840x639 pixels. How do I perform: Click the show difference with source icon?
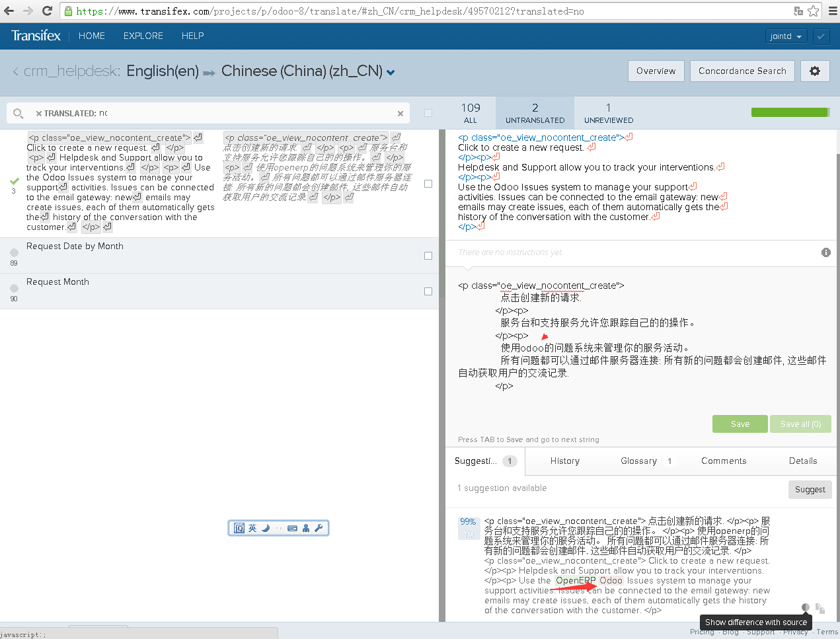[805, 607]
